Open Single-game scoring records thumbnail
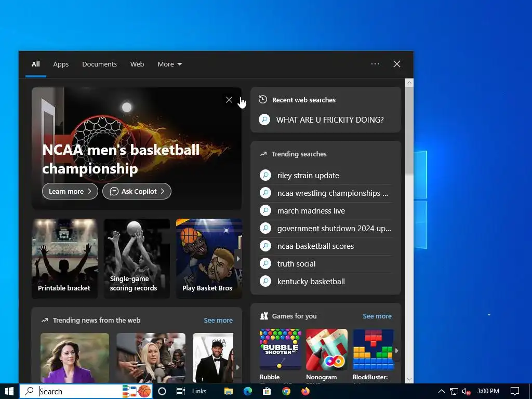The height and width of the screenshot is (399, 532). click(x=137, y=259)
